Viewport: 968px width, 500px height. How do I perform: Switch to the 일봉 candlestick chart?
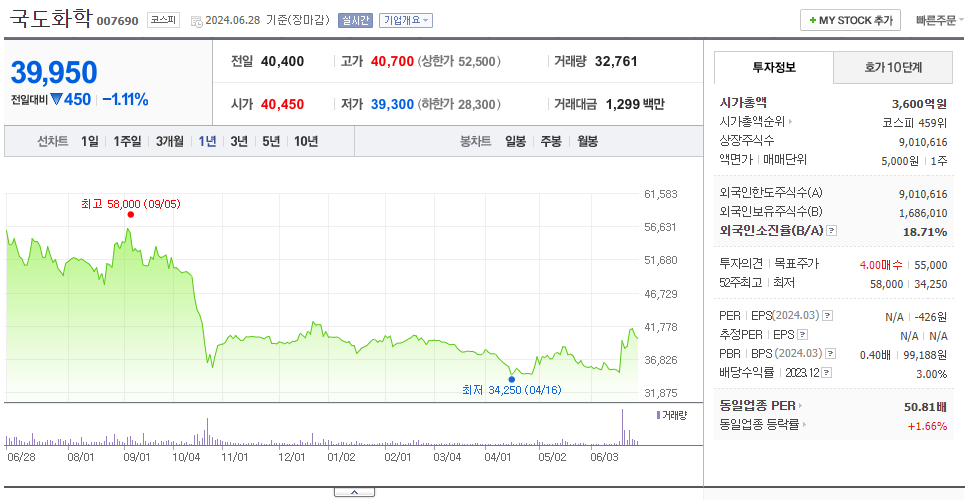515,141
